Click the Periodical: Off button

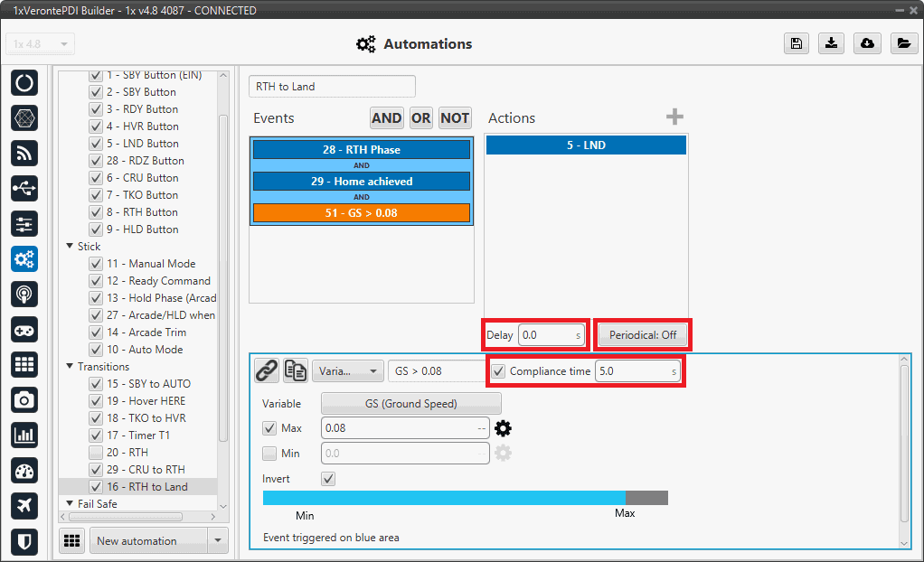tap(643, 335)
